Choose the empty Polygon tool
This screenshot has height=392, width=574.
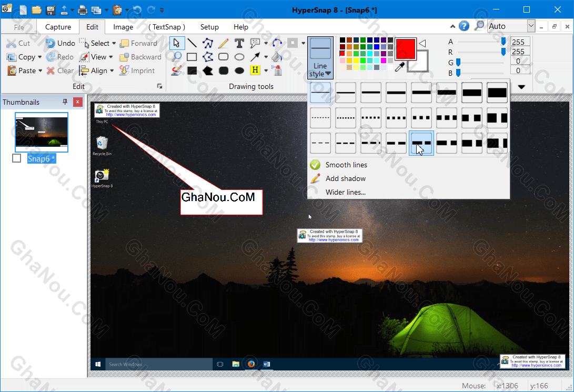tap(208, 57)
